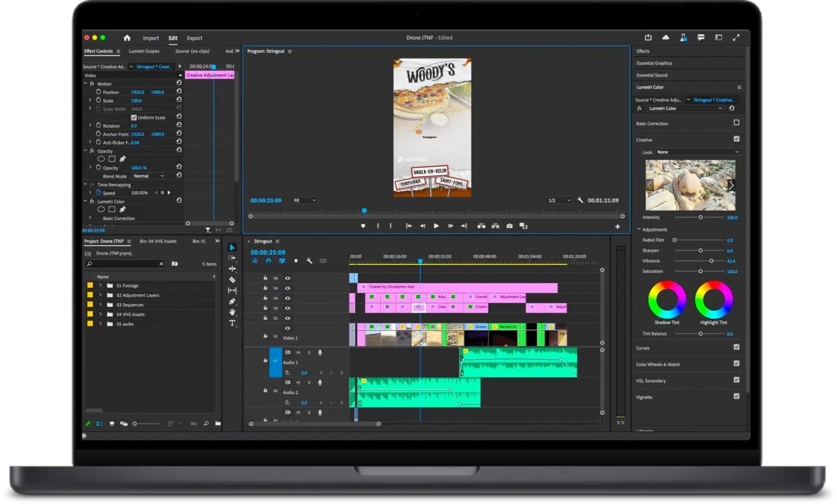
Task: Go to In point
Action: pos(408,226)
